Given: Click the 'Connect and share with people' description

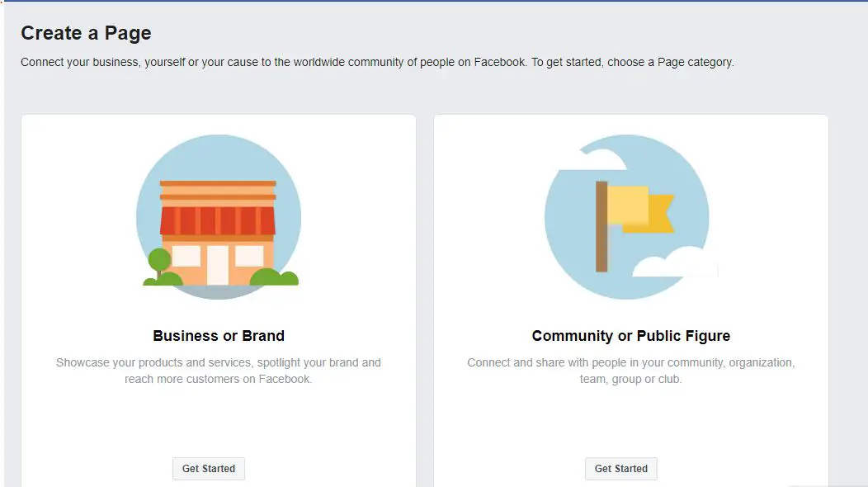Looking at the screenshot, I should click(x=631, y=371).
